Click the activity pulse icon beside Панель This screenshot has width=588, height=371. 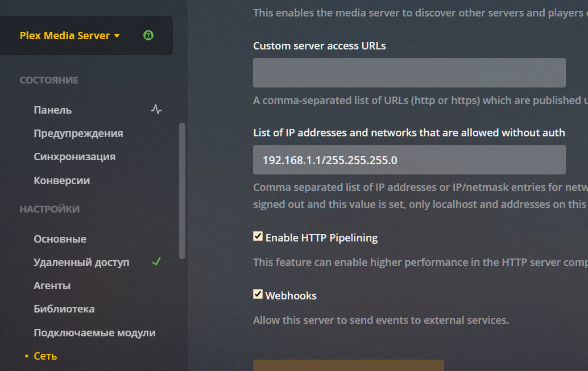[x=156, y=109]
